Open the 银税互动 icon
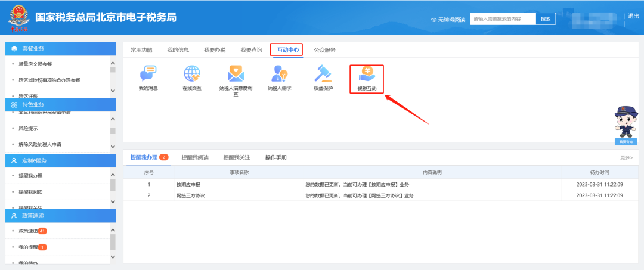 click(367, 73)
